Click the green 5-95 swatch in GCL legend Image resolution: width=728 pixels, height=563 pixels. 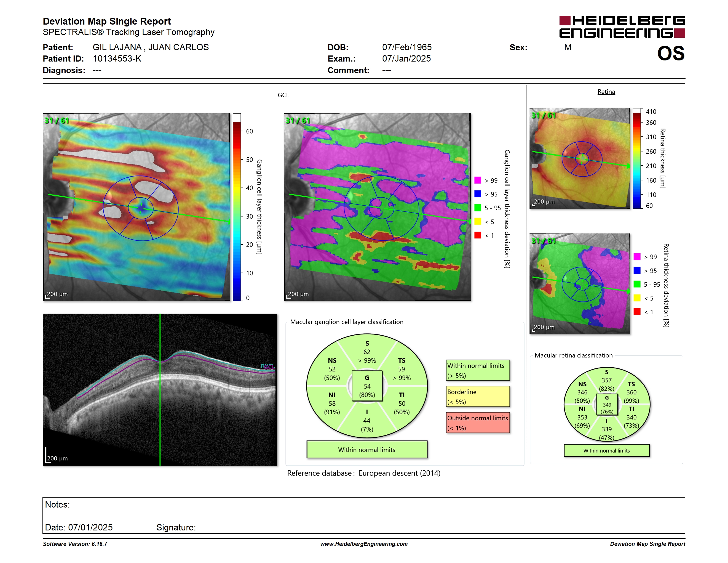point(478,208)
